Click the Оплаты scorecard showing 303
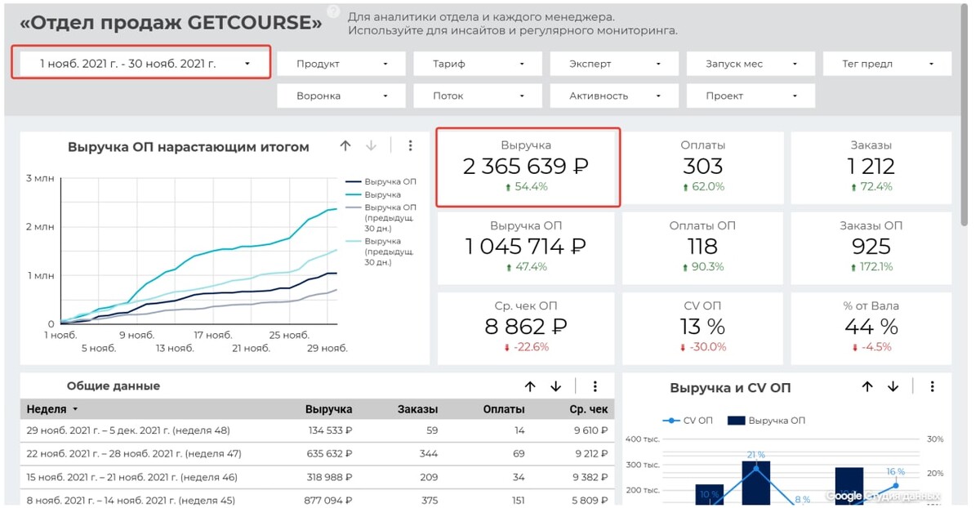Viewport: 980px width, 508px height. [x=703, y=167]
